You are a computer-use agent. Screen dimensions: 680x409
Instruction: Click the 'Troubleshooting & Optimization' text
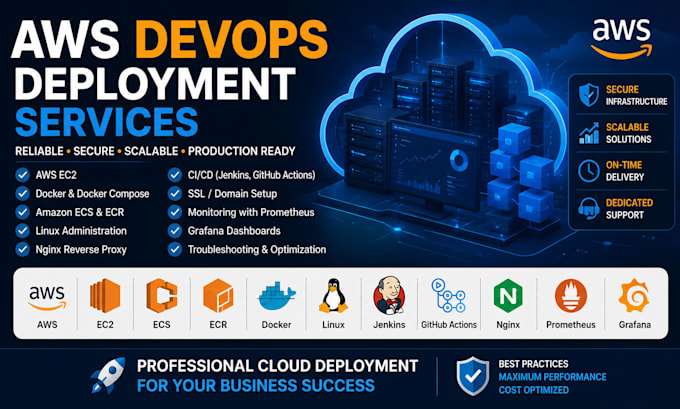pyautogui.click(x=257, y=250)
